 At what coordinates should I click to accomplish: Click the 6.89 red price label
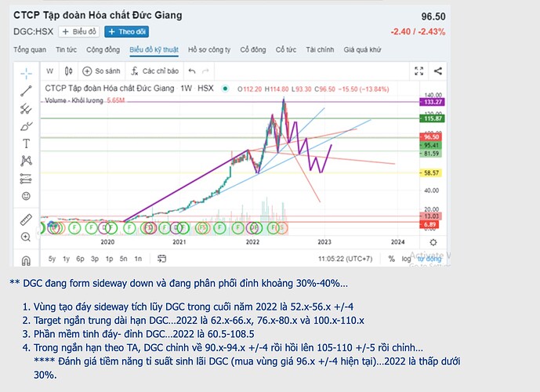(x=429, y=224)
